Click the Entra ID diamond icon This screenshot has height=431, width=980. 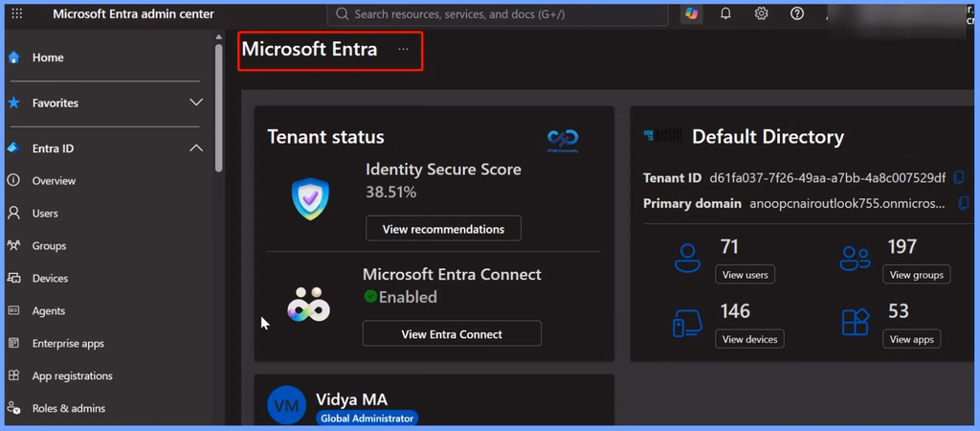coord(13,148)
